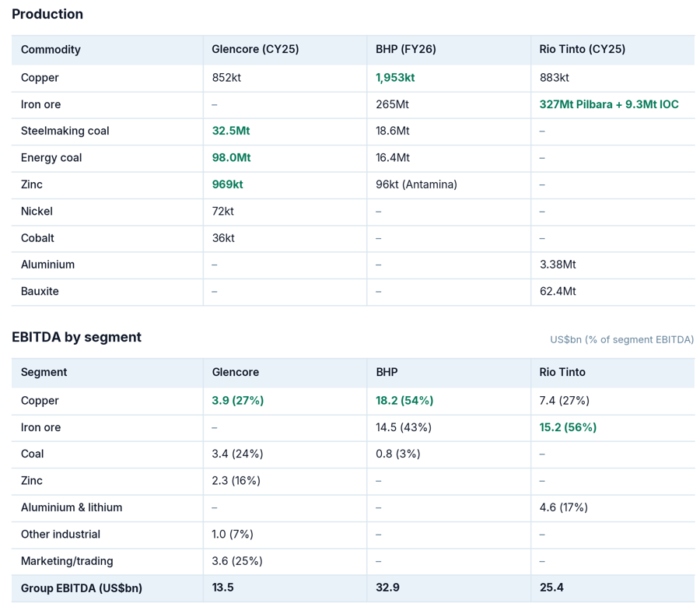Click BHP iron ore value "265Mt"

392,104
